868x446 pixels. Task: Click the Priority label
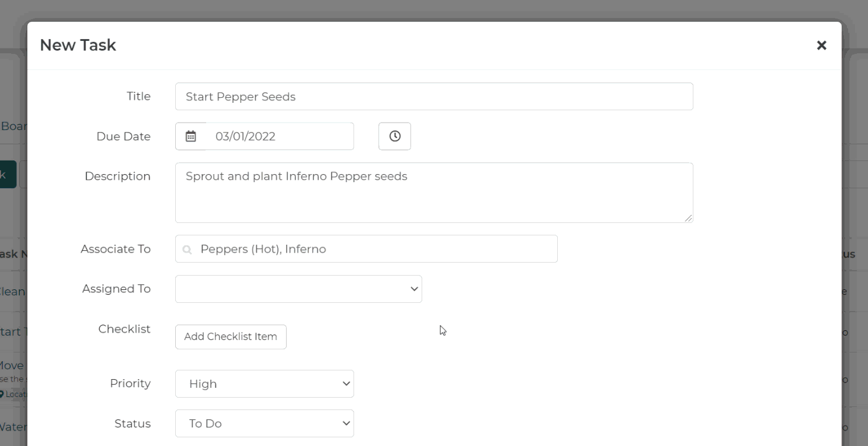[x=130, y=383]
